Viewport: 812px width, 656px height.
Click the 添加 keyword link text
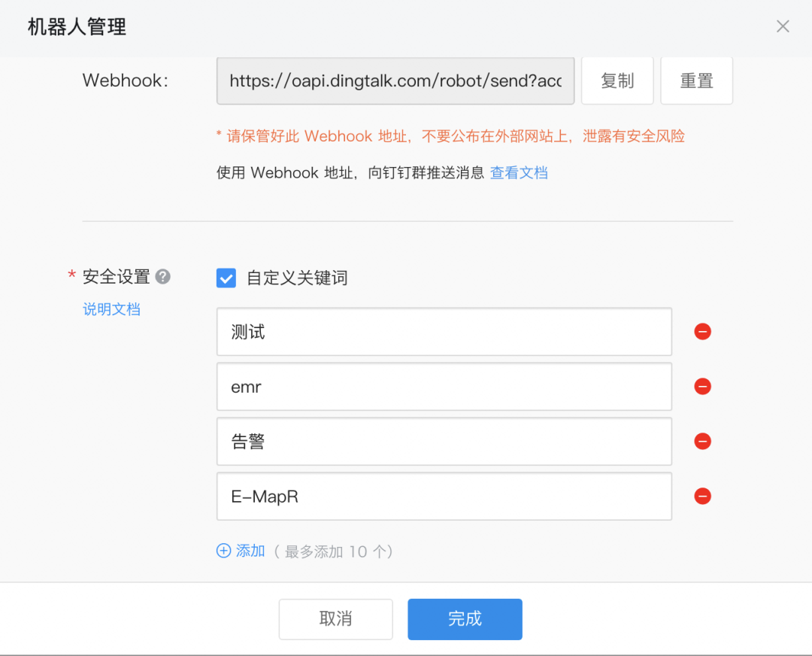coord(250,551)
